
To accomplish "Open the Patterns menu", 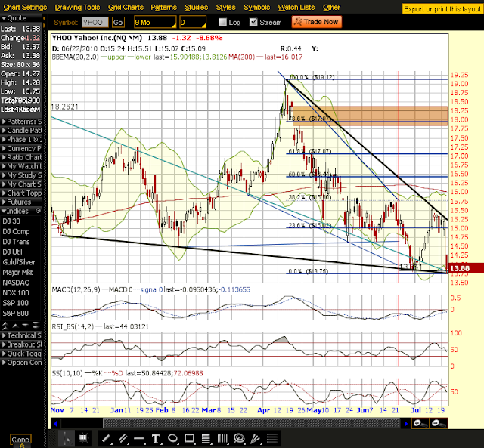I will (163, 7).
